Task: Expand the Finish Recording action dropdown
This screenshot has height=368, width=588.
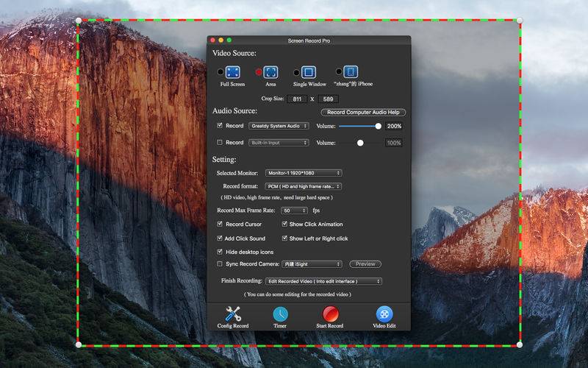Action: coord(323,281)
